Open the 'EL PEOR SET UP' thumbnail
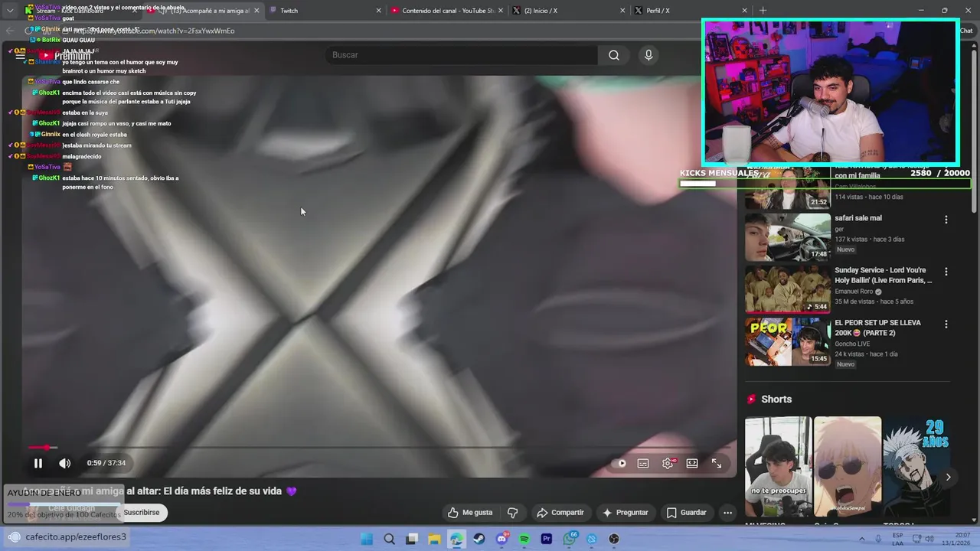The width and height of the screenshot is (980, 551). pyautogui.click(x=788, y=342)
